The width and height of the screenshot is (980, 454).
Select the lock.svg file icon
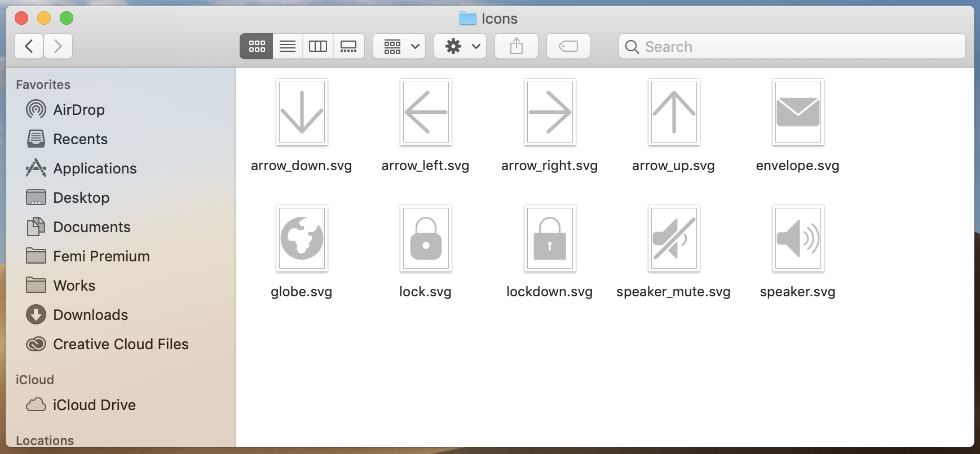[x=426, y=238]
